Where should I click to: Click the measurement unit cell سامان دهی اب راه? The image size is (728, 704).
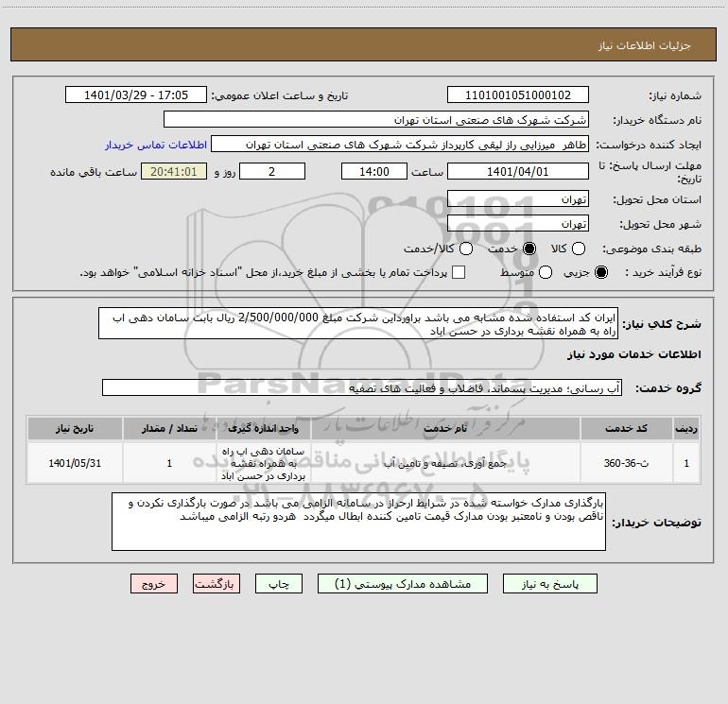coord(263,463)
